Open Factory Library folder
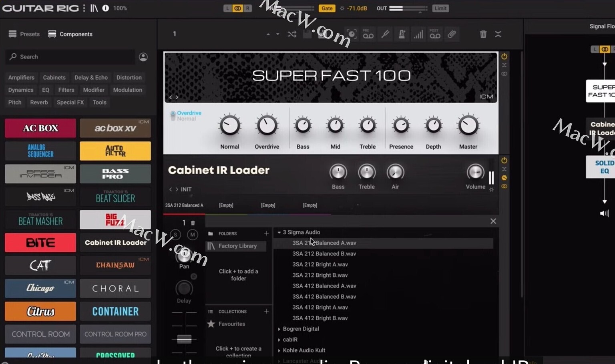The height and width of the screenshot is (364, 615). coord(236,246)
